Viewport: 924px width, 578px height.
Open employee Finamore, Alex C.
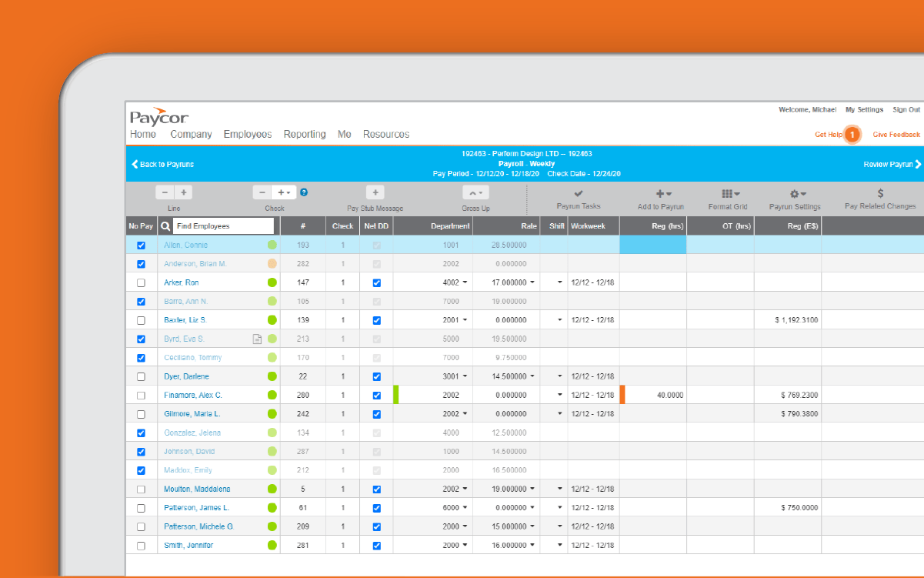[x=193, y=396]
